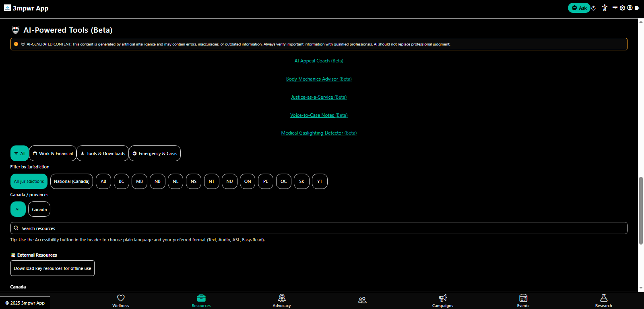
Task: Toggle the National (Canada) jurisdiction filter
Action: pyautogui.click(x=72, y=181)
